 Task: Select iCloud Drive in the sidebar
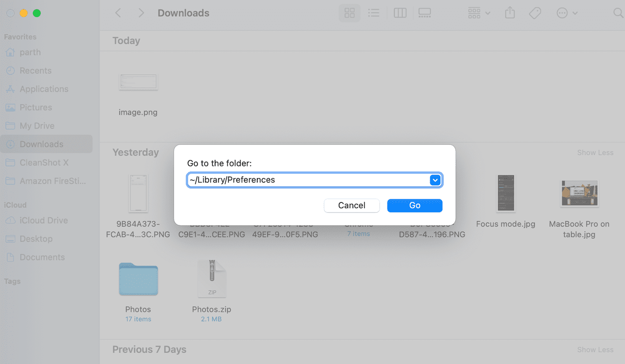44,220
